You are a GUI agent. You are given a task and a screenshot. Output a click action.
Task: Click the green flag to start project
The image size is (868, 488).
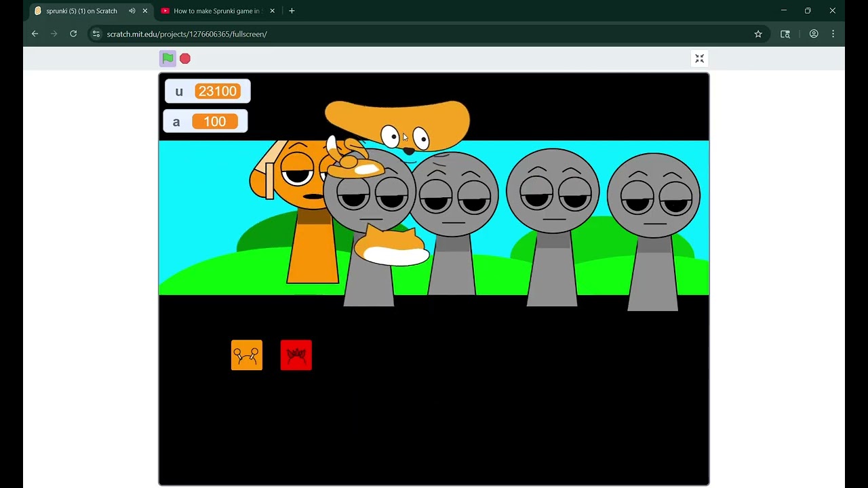(x=167, y=58)
